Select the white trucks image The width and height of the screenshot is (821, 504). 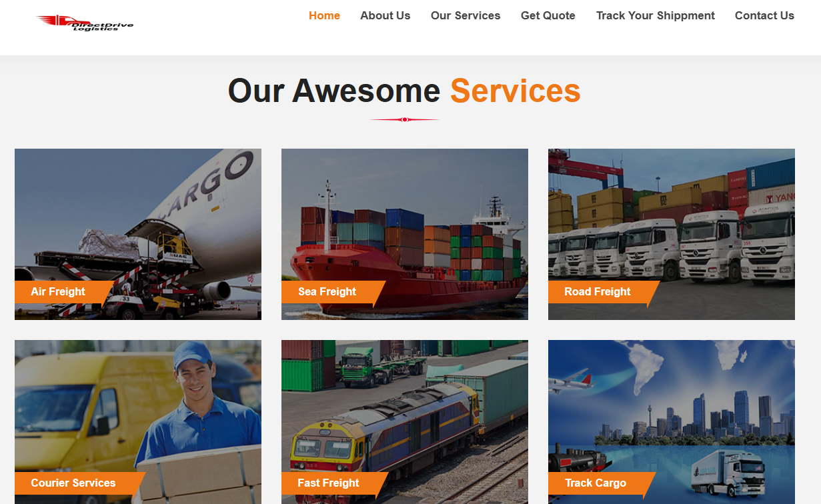tap(672, 234)
